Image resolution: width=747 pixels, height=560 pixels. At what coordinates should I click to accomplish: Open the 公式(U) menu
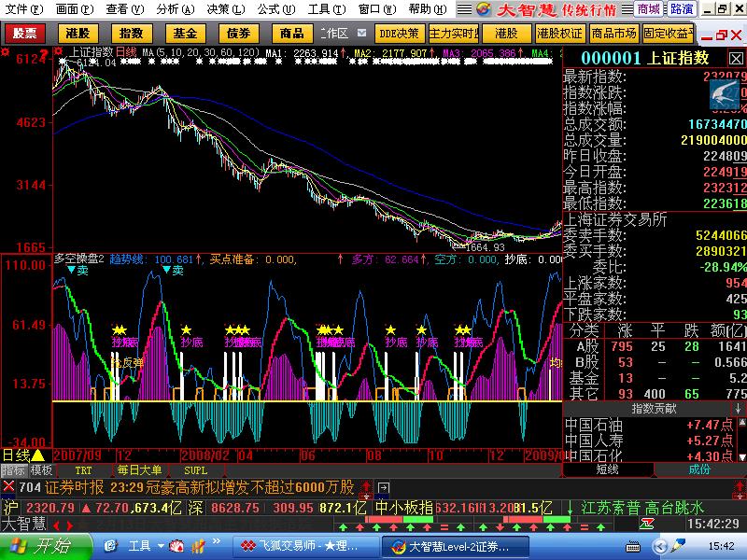(x=276, y=9)
